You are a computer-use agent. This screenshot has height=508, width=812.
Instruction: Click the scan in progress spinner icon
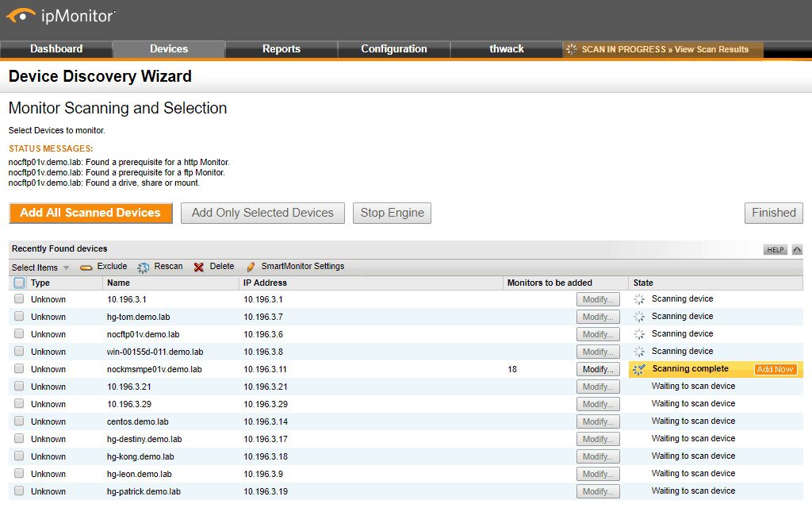[x=570, y=49]
